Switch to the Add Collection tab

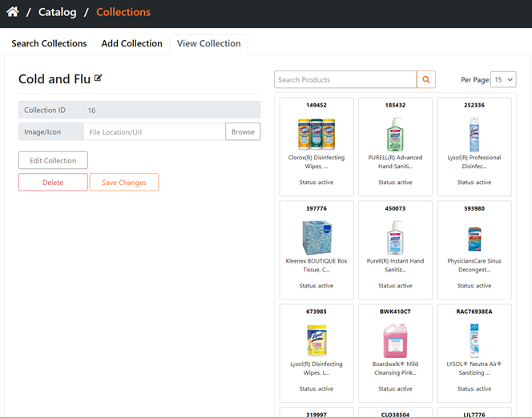(131, 43)
